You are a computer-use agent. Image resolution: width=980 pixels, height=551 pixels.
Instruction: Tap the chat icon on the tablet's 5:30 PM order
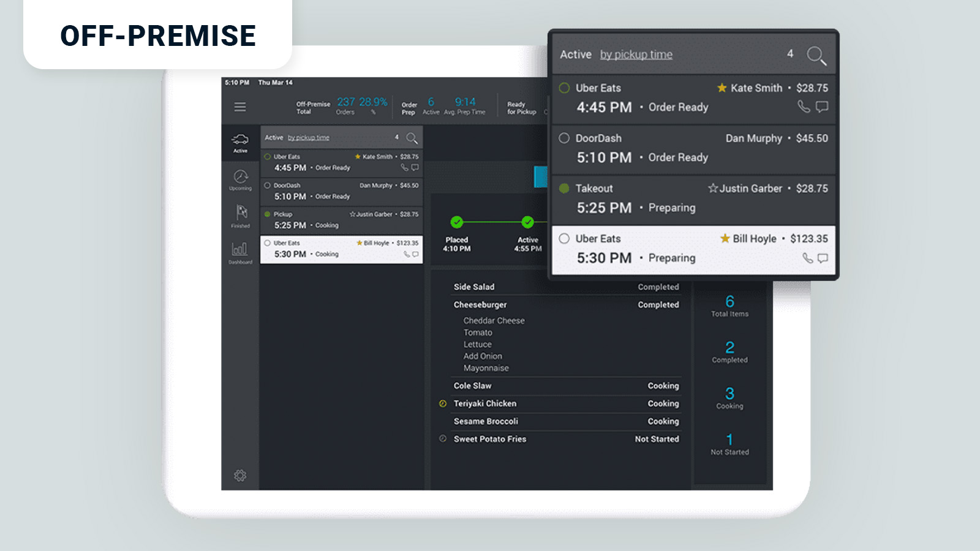415,254
